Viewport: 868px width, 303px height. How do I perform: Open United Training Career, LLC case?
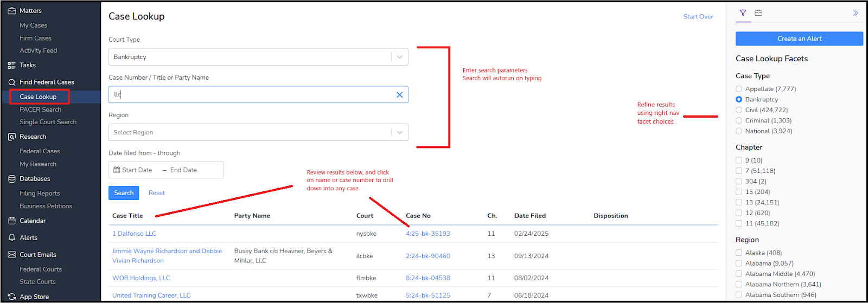pos(151,295)
